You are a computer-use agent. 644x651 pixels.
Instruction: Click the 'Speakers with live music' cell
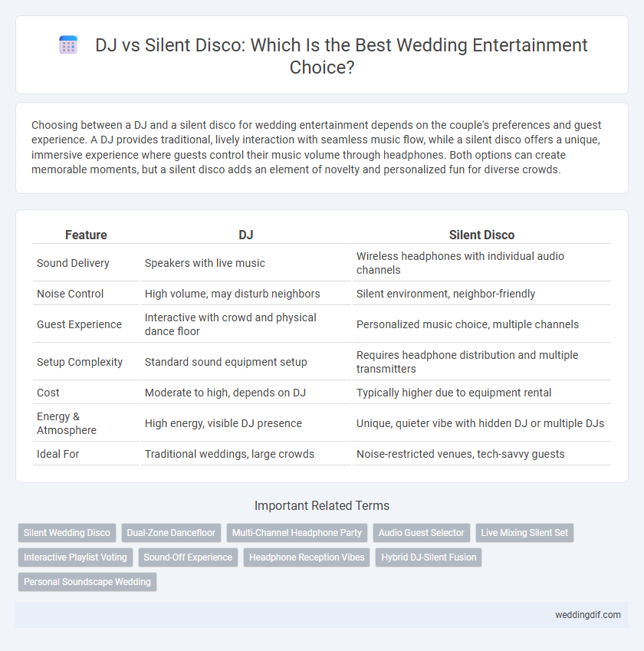click(246, 263)
